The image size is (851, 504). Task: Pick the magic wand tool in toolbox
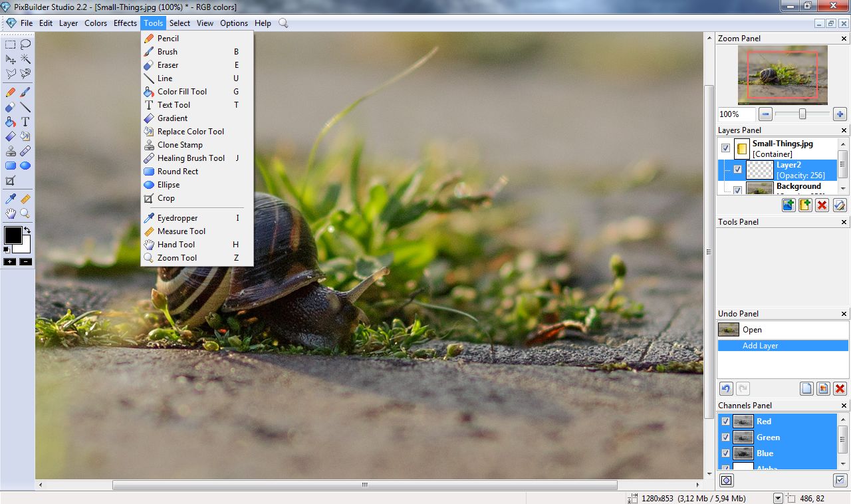pos(25,59)
